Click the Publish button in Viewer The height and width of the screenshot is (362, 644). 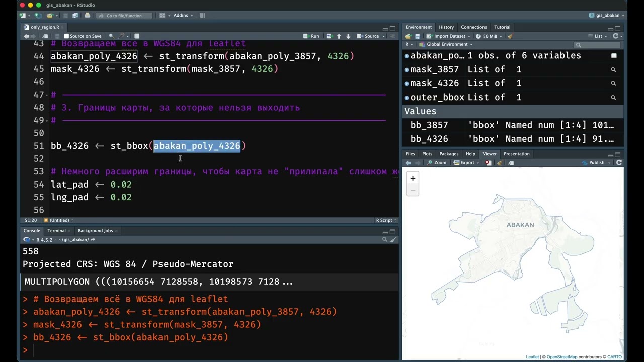click(593, 163)
